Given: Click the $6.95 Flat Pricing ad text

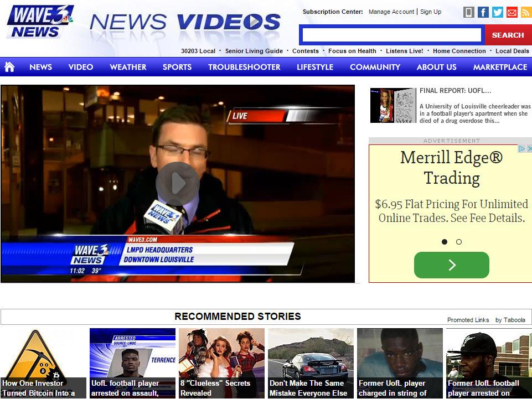Looking at the screenshot, I should tap(452, 211).
